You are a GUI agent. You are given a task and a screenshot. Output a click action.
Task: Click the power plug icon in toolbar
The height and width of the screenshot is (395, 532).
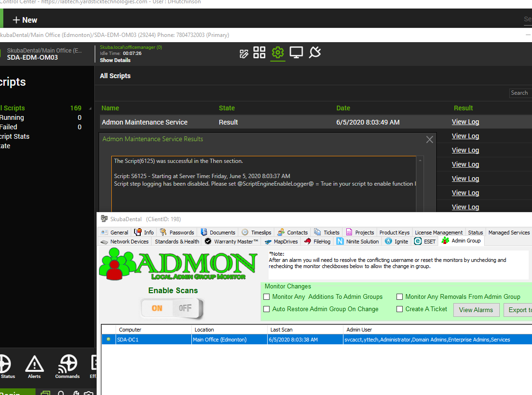[315, 53]
